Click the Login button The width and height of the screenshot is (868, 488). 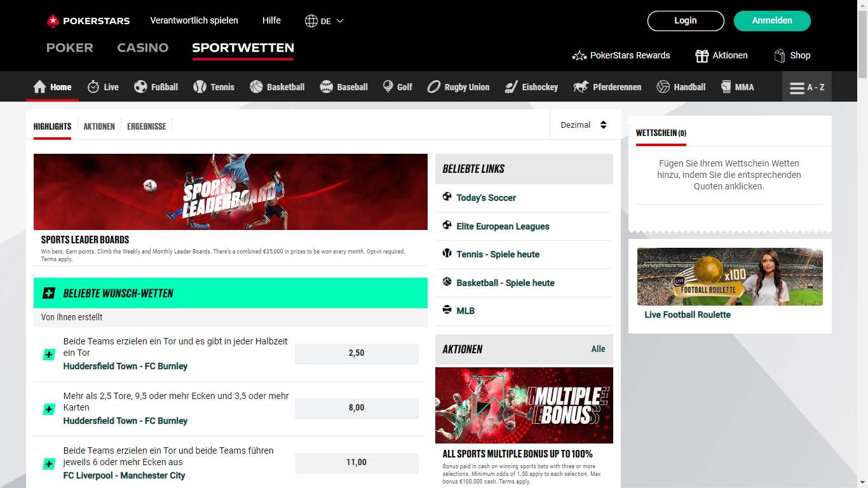click(x=686, y=20)
